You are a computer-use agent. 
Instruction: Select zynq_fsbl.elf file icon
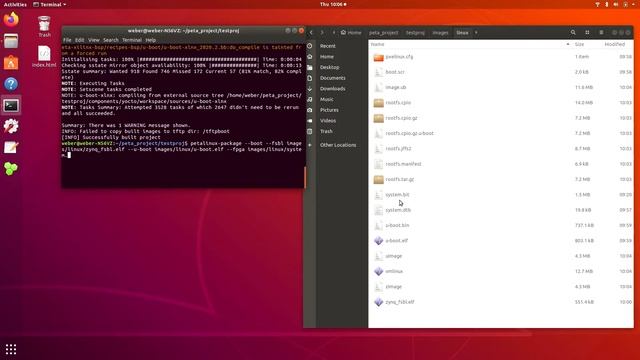(378, 302)
